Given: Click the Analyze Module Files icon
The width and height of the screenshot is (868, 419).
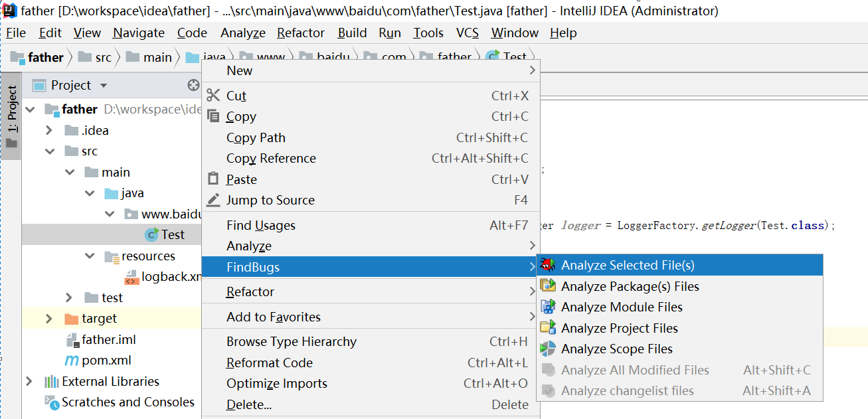Looking at the screenshot, I should [548, 307].
